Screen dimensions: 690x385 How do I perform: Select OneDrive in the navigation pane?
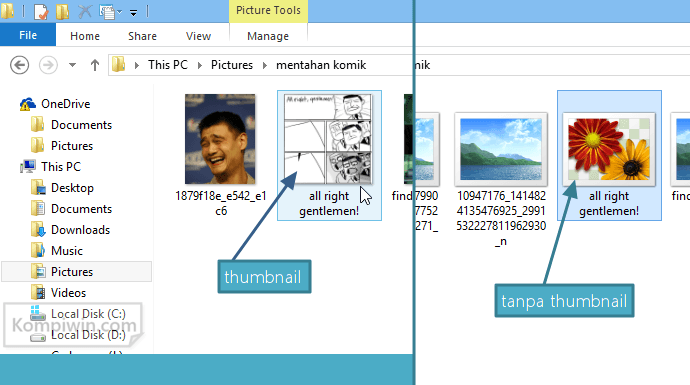tap(66, 104)
